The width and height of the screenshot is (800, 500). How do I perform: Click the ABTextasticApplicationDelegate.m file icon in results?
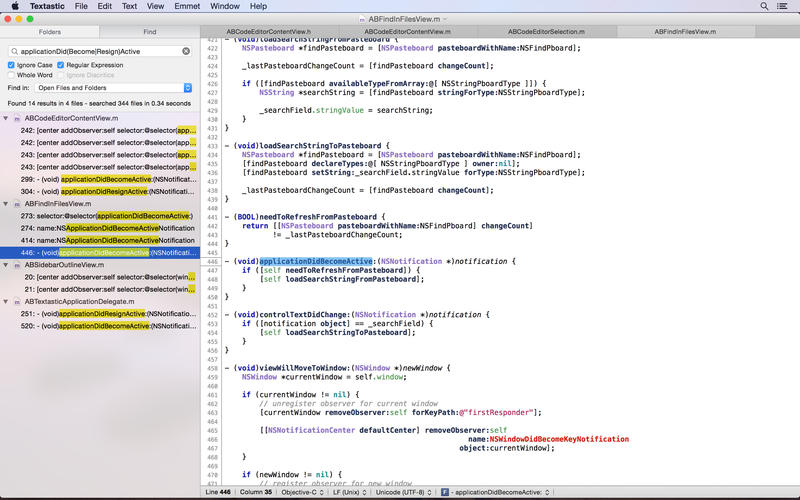17,301
